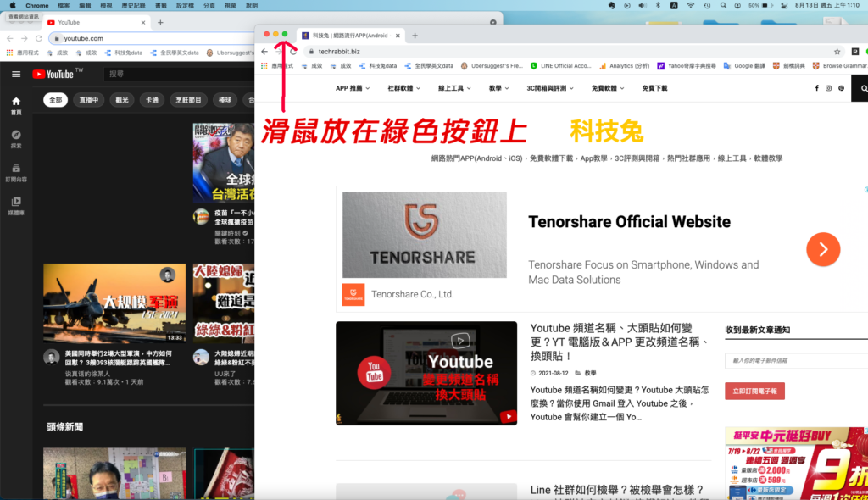This screenshot has width=868, height=500.
Task: Expand the 線上工具 dropdown menu
Action: [454, 88]
